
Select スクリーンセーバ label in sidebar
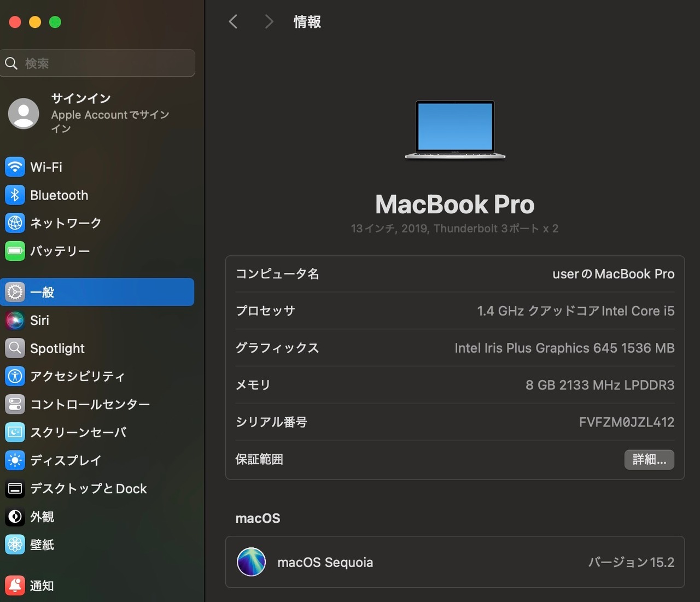(78, 432)
